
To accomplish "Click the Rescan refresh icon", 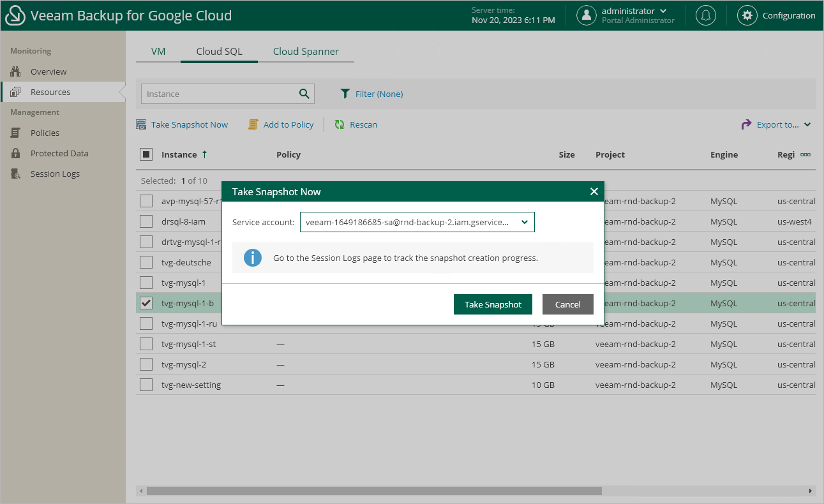I will tap(340, 124).
